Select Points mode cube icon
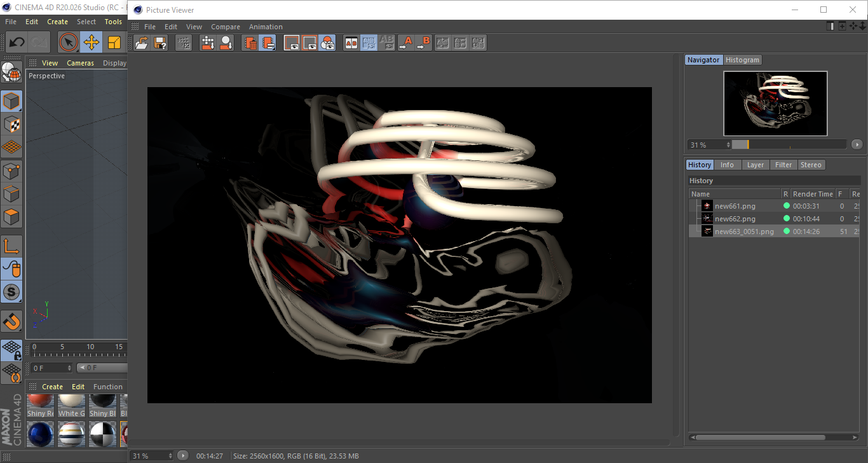Image resolution: width=868 pixels, height=463 pixels. (11, 170)
